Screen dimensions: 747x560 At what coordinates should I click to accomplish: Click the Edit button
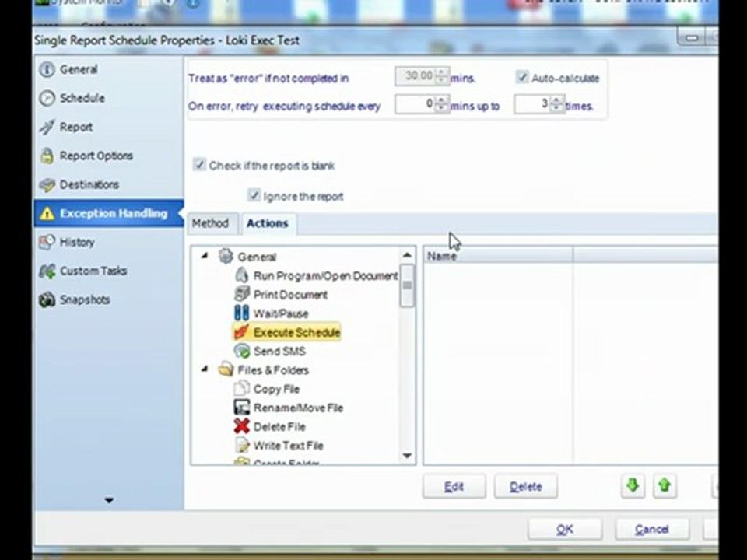click(x=454, y=486)
